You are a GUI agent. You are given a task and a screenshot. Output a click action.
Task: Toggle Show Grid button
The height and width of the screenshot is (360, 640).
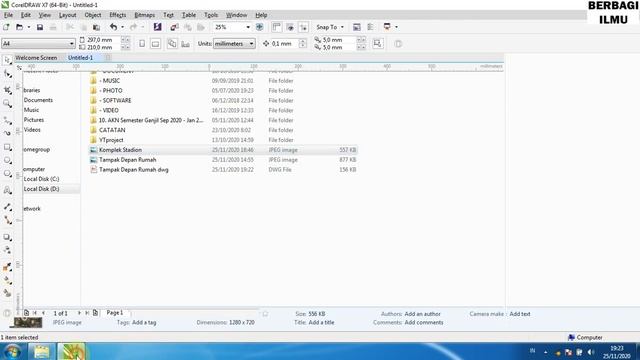(x=290, y=27)
